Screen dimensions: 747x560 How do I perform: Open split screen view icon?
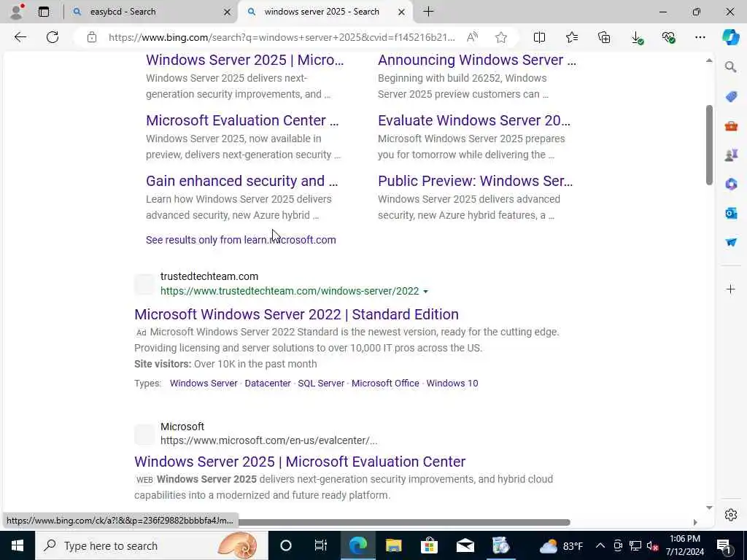point(539,37)
